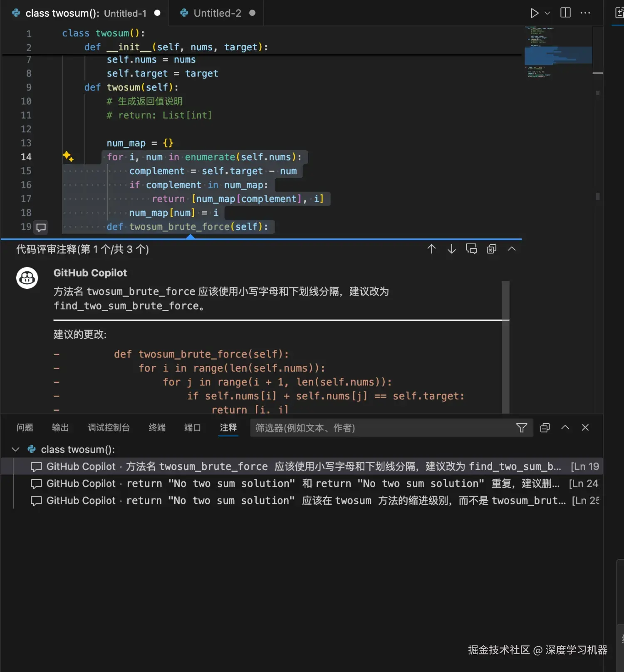This screenshot has width=624, height=672.
Task: Collapse all comments in the panel
Action: coord(545,428)
